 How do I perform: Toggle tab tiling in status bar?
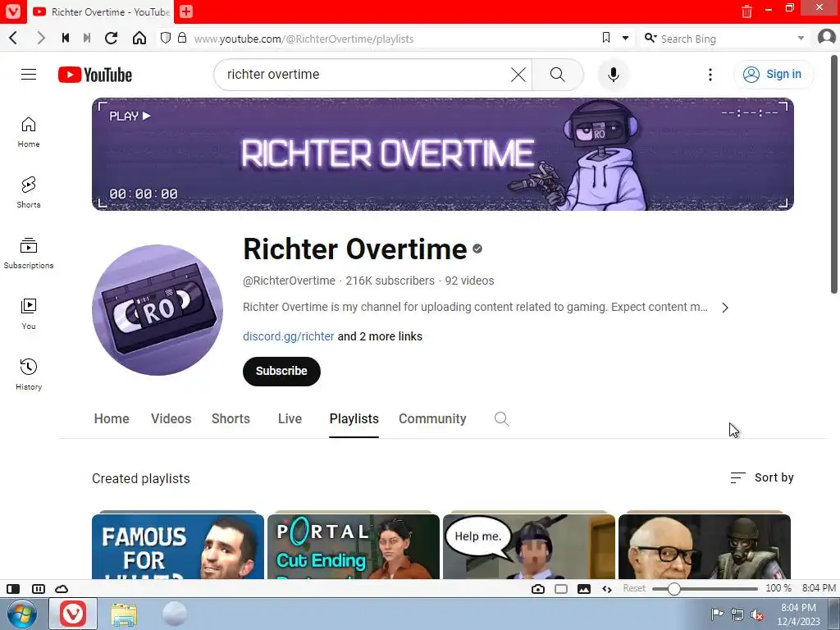pos(39,589)
